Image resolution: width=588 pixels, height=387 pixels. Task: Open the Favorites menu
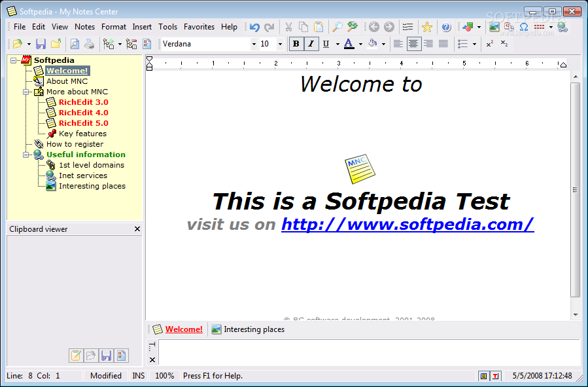pyautogui.click(x=199, y=27)
